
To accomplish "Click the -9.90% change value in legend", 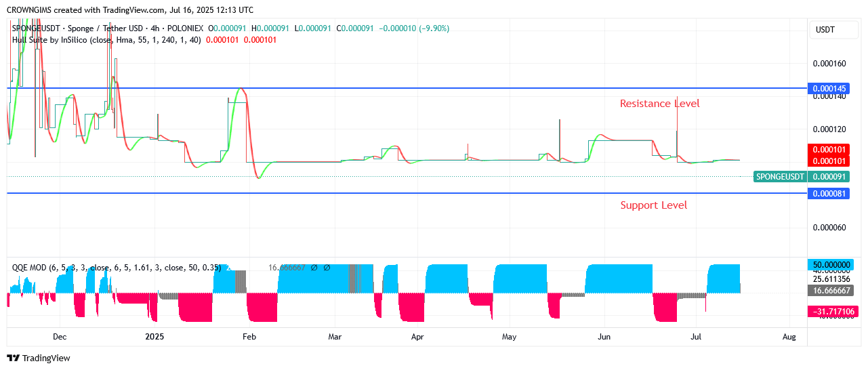I will 434,28.
